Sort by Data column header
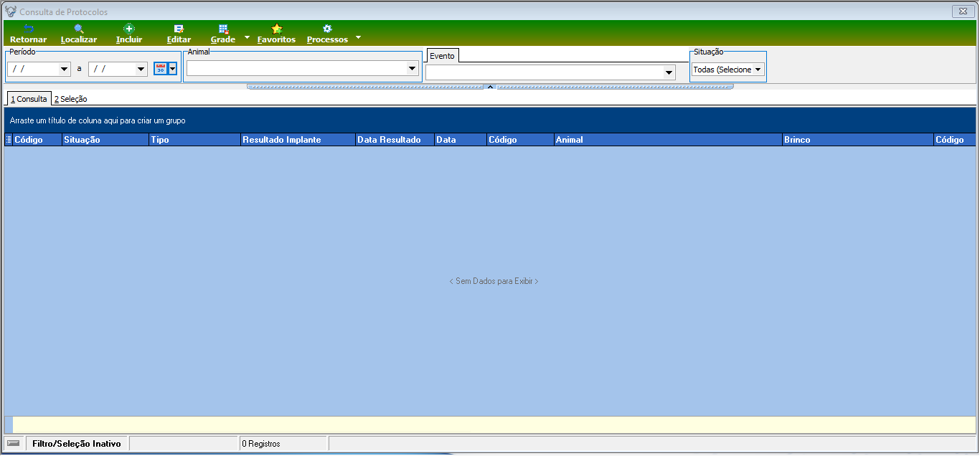The width and height of the screenshot is (980, 456). pos(461,140)
